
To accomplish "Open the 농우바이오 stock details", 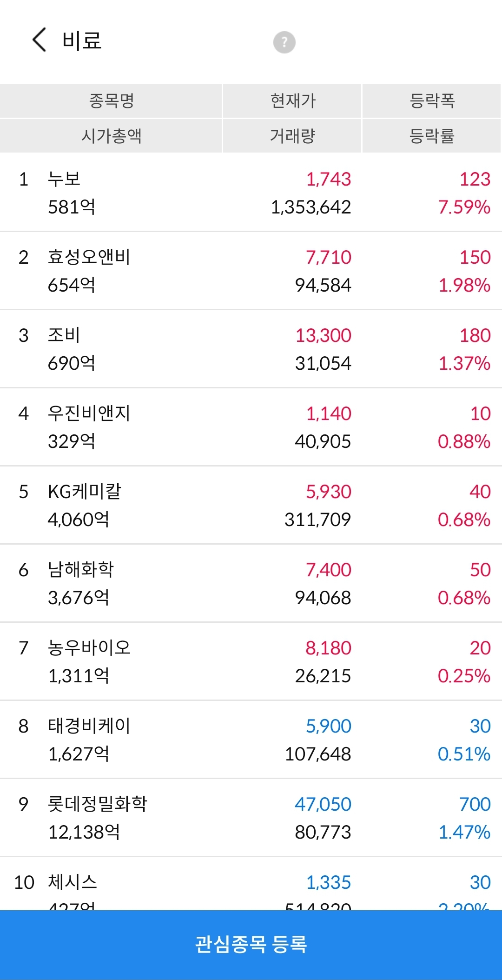I will click(251, 661).
